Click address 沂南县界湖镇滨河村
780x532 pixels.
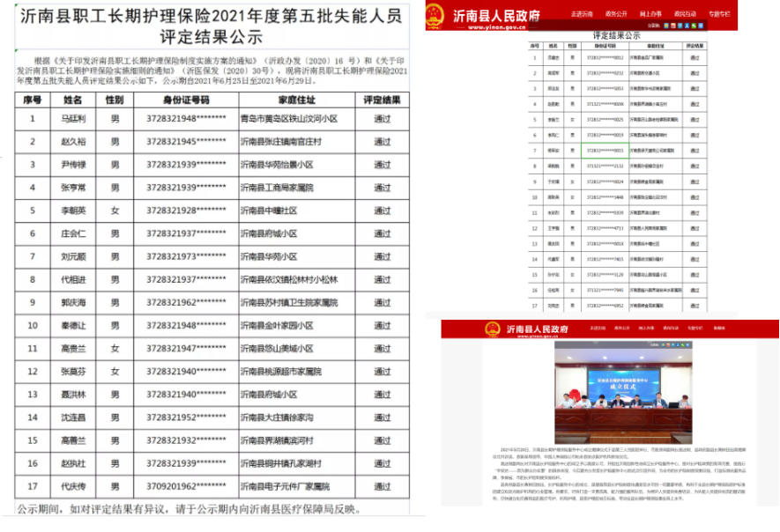277,440
